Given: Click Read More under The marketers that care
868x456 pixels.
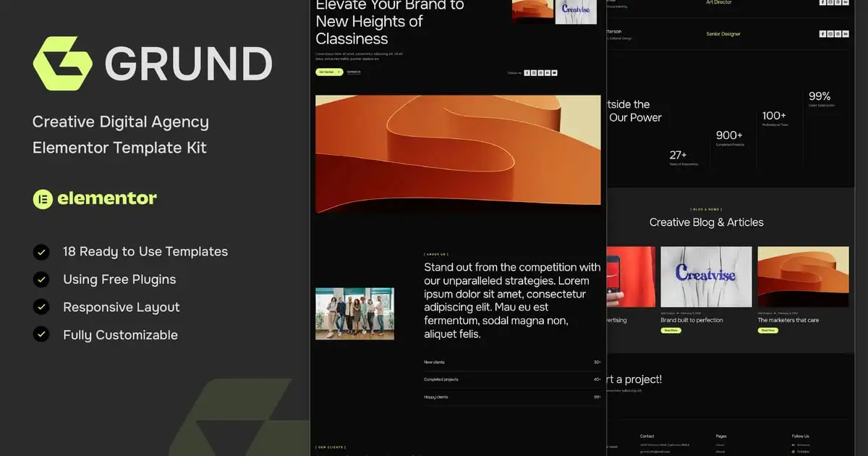Looking at the screenshot, I should [767, 330].
